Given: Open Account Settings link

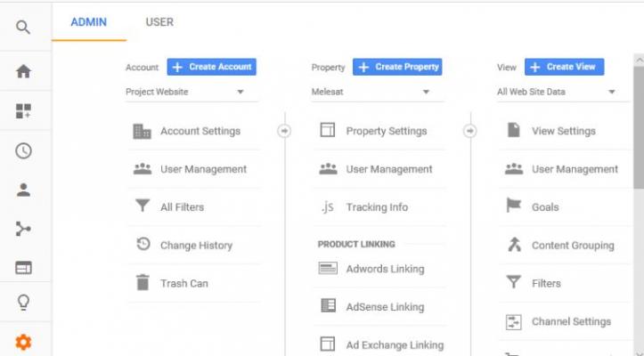Looking at the screenshot, I should point(200,132).
